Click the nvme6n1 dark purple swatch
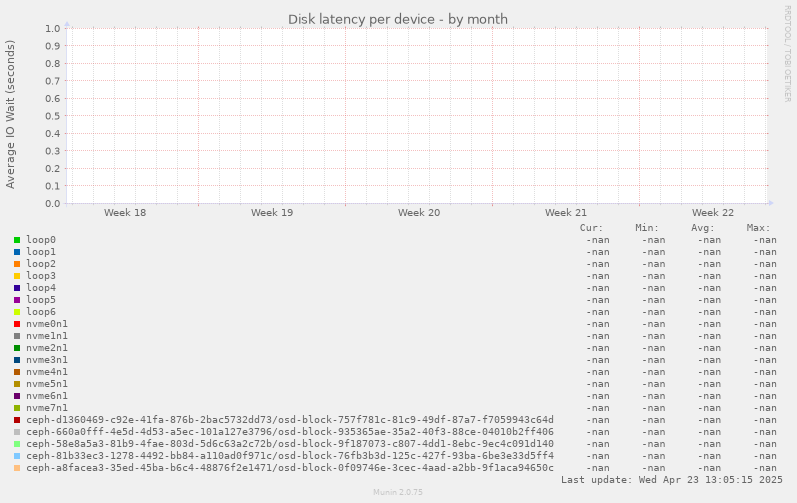This screenshot has width=797, height=503. (x=17, y=396)
